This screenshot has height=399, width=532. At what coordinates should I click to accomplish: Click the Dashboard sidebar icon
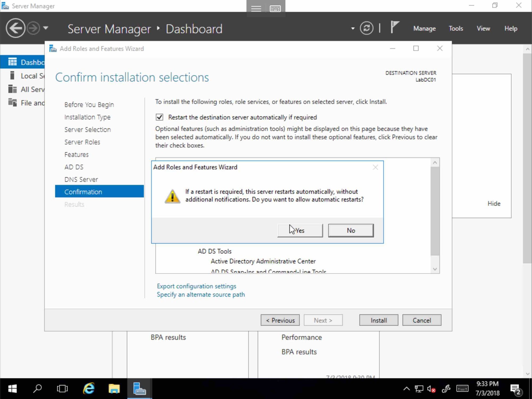(13, 62)
